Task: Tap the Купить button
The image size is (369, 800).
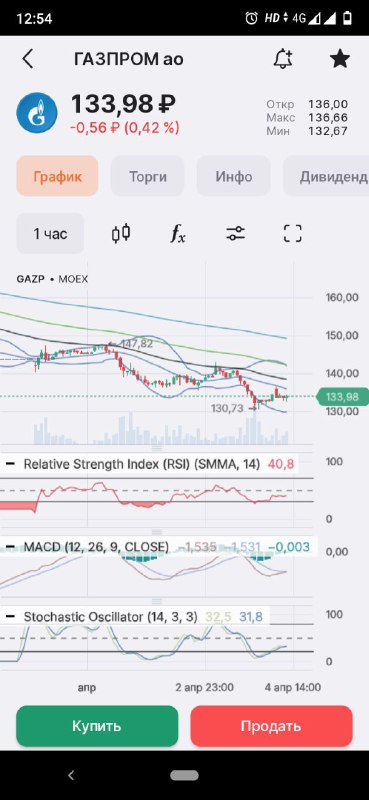Action: (97, 726)
